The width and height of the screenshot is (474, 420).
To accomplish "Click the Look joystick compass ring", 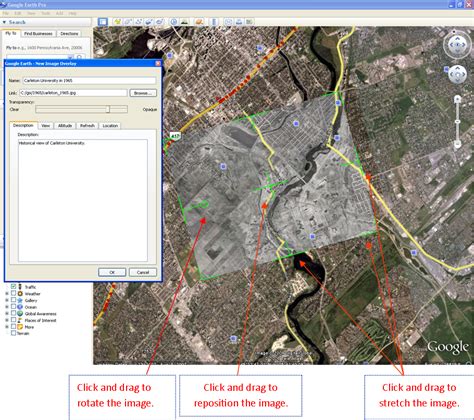I will pos(457,45).
